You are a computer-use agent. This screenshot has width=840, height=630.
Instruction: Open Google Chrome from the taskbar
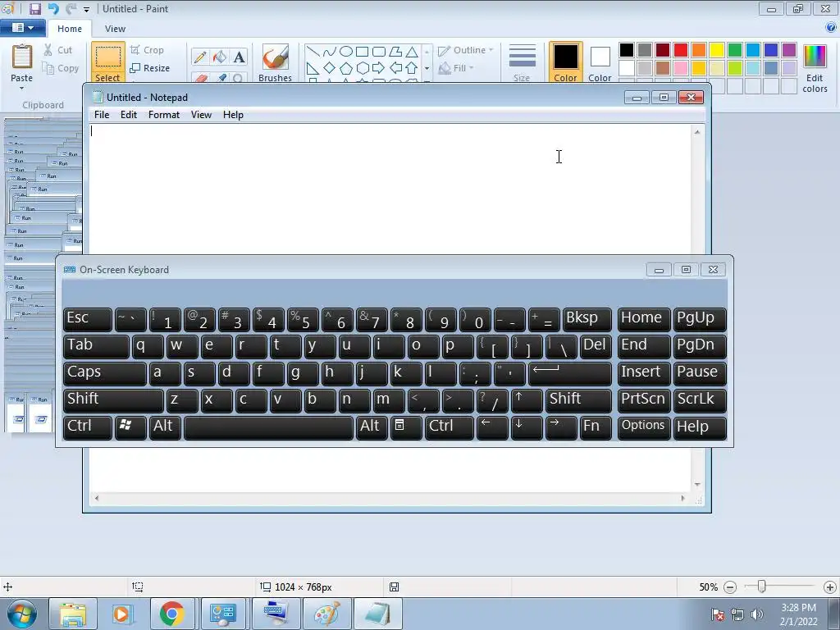click(x=172, y=614)
